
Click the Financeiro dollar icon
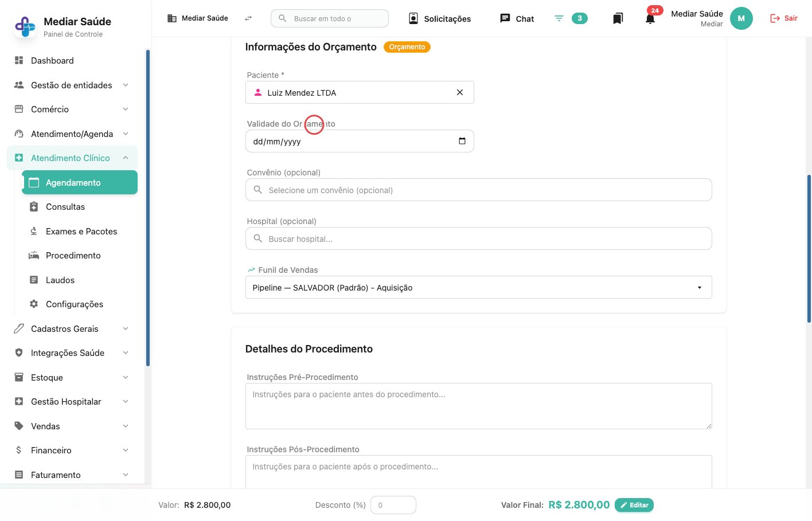[19, 450]
